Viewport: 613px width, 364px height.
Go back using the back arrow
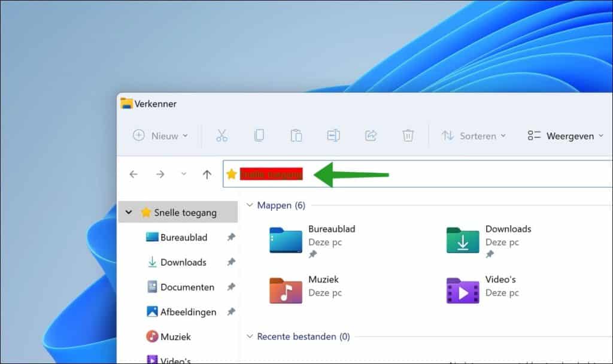(133, 174)
